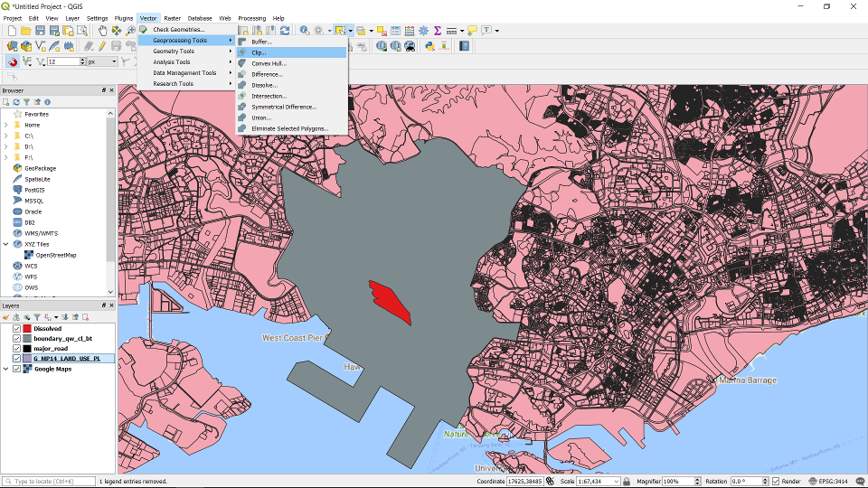Viewport: 868px width, 488px height.
Task: Expand the Home folder in Browser
Action: pos(5,125)
